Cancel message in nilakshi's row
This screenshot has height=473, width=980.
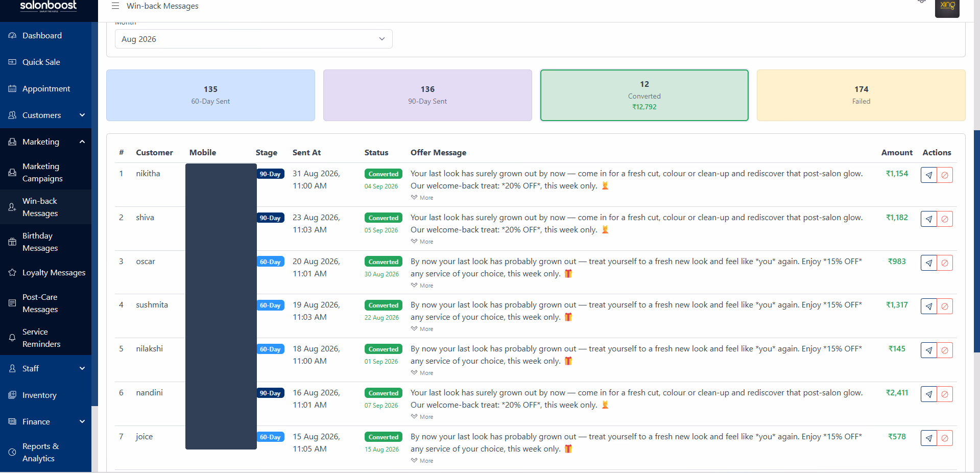(x=945, y=350)
